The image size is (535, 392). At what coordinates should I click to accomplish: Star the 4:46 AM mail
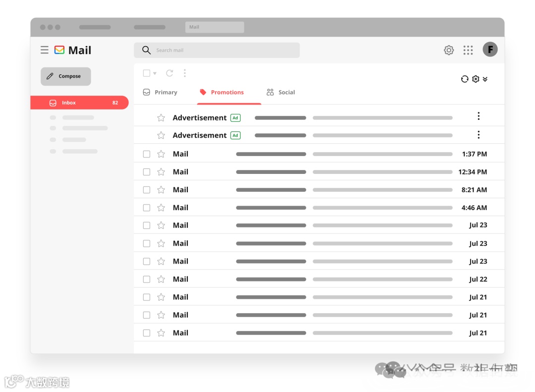coord(161,208)
